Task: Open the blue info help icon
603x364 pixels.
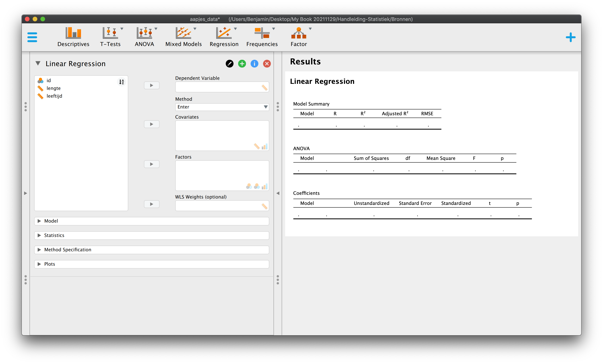Action: coord(254,64)
